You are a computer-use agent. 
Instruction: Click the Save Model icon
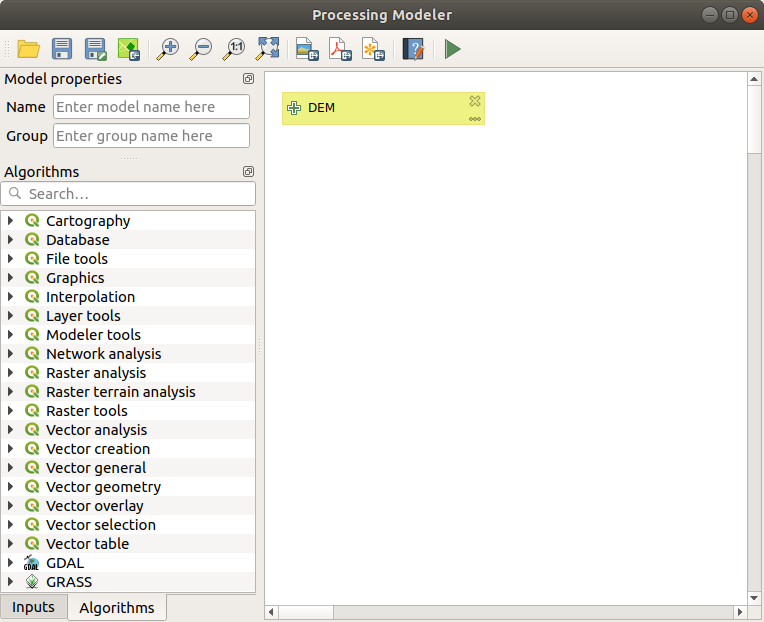(62, 49)
